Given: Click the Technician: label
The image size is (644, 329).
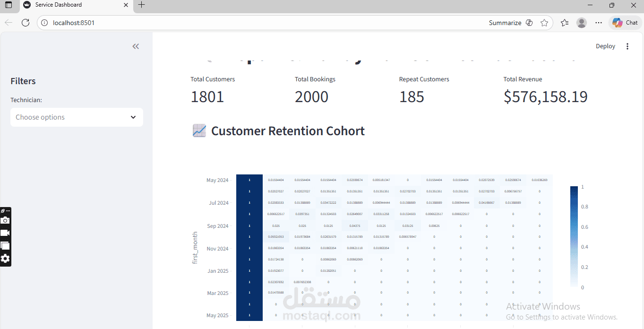Looking at the screenshot, I should pyautogui.click(x=26, y=100).
